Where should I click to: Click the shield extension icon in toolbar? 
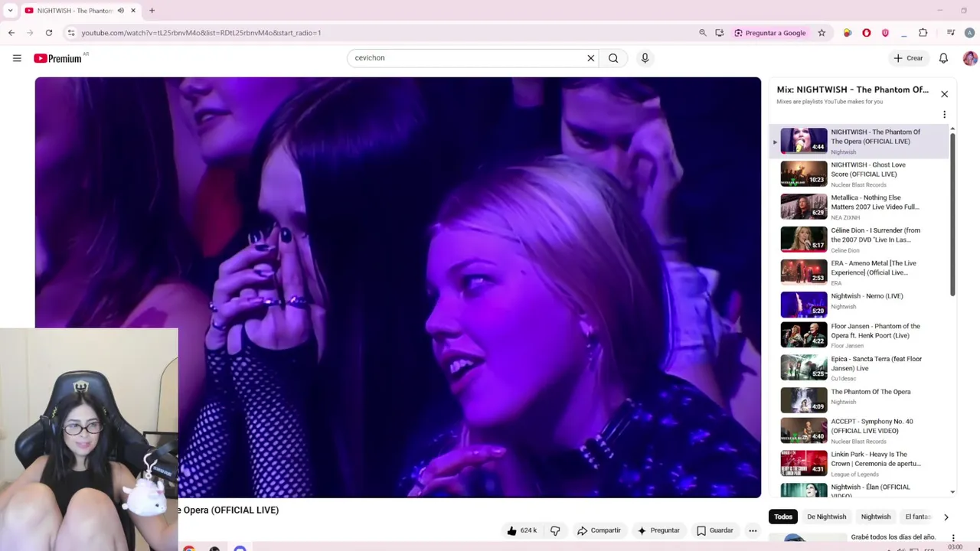click(885, 33)
